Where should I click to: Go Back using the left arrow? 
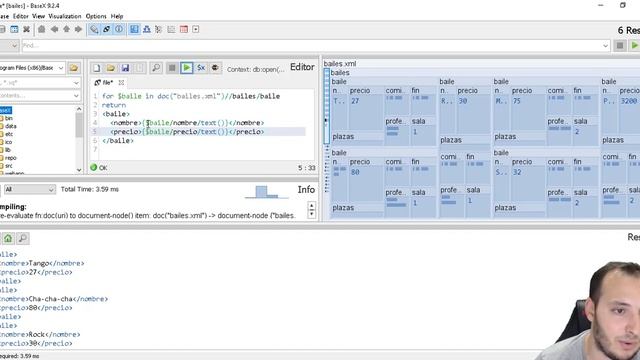(x=54, y=29)
